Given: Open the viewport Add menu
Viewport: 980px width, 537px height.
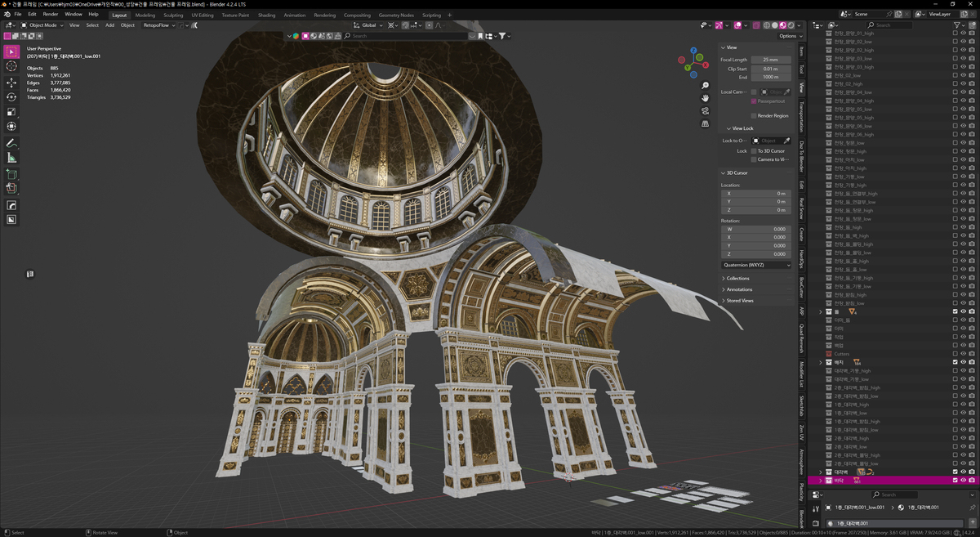Looking at the screenshot, I should tap(109, 25).
